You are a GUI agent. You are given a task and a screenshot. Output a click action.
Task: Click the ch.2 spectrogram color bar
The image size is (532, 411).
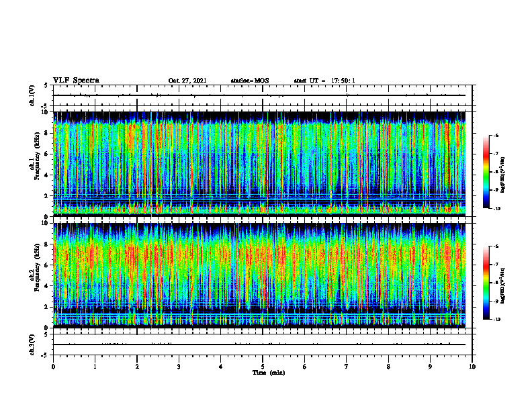(x=486, y=283)
